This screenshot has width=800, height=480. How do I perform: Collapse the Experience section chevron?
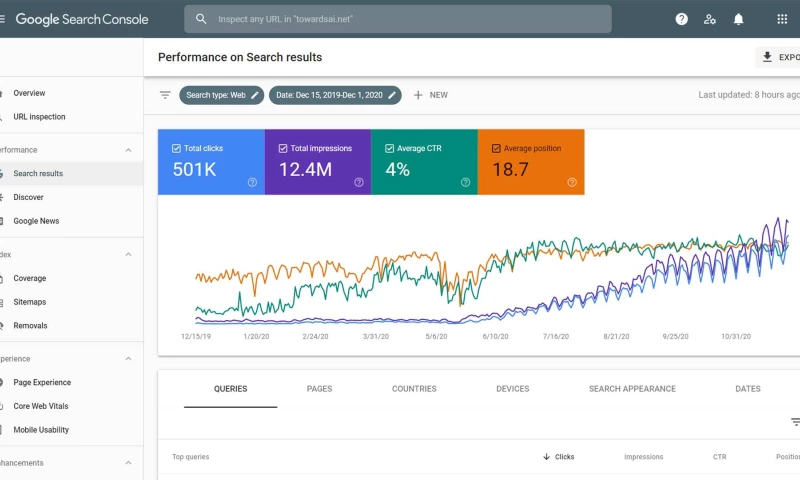point(128,359)
